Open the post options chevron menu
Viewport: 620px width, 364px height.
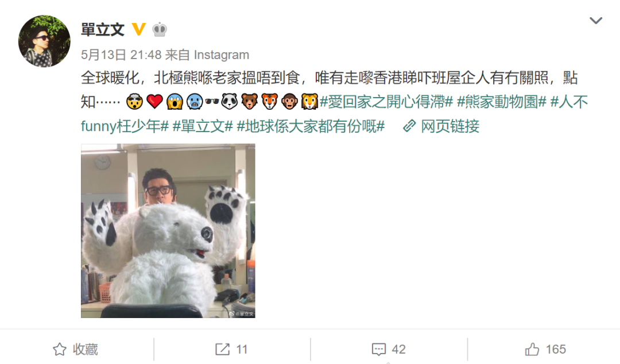[595, 21]
